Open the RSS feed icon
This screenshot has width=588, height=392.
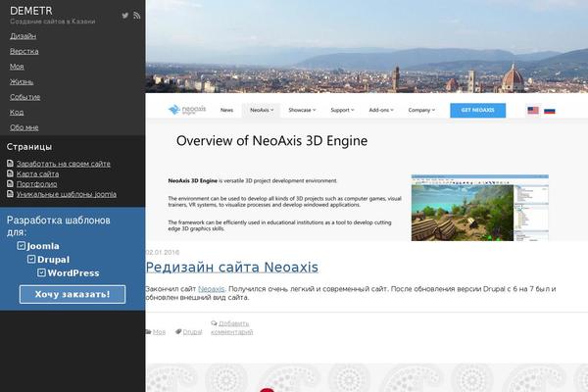(137, 16)
